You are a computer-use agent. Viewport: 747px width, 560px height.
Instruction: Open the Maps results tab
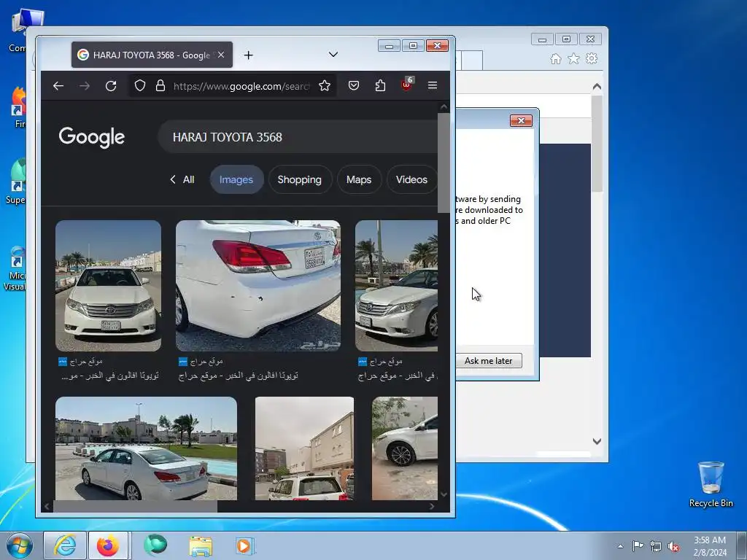(359, 179)
